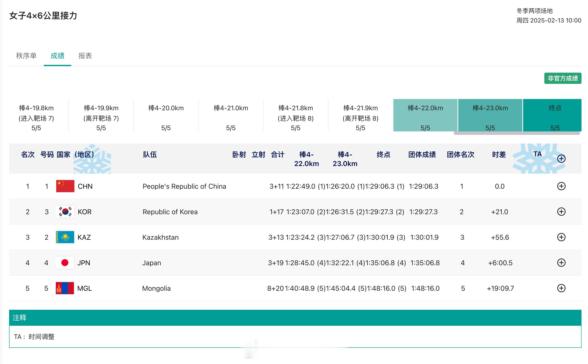
Task: Click team name Kazakhstan
Action: (160, 237)
